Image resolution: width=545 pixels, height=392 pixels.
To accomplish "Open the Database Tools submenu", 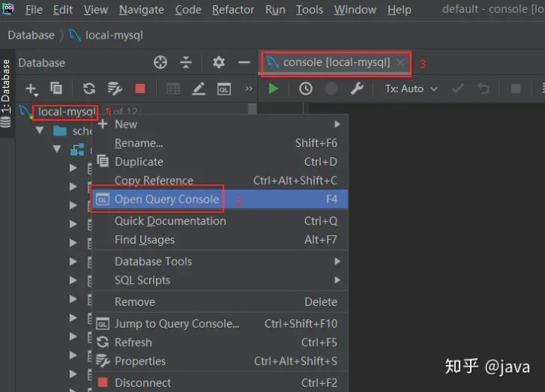I will click(220, 261).
